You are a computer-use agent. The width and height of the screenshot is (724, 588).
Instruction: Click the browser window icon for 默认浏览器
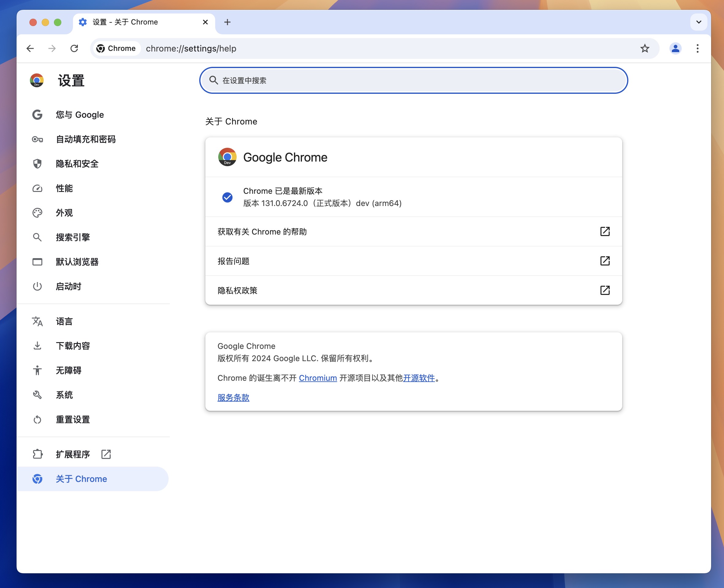(37, 262)
